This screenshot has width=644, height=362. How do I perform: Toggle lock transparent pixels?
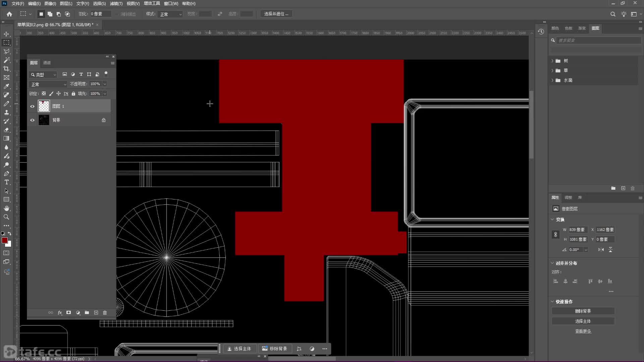click(44, 94)
